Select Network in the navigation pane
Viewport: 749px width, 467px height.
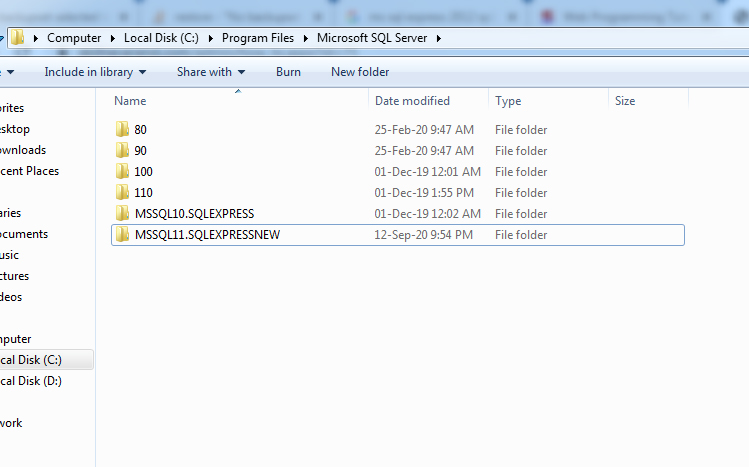click(x=11, y=423)
